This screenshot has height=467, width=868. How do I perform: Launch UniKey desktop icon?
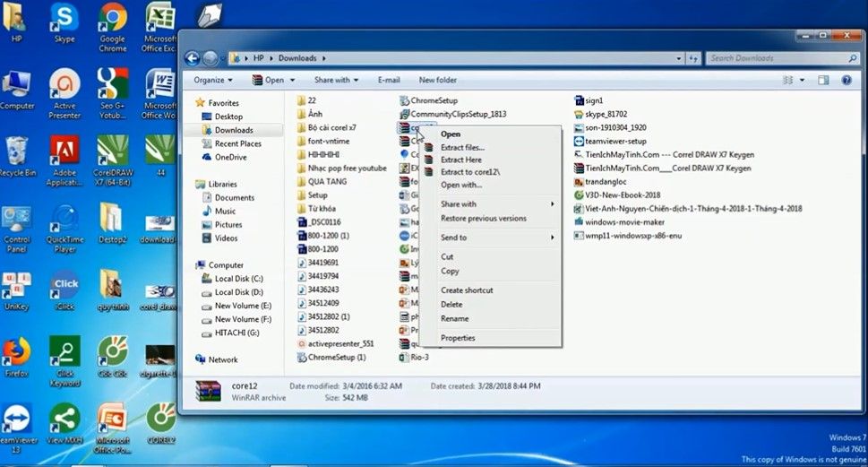pos(17,290)
